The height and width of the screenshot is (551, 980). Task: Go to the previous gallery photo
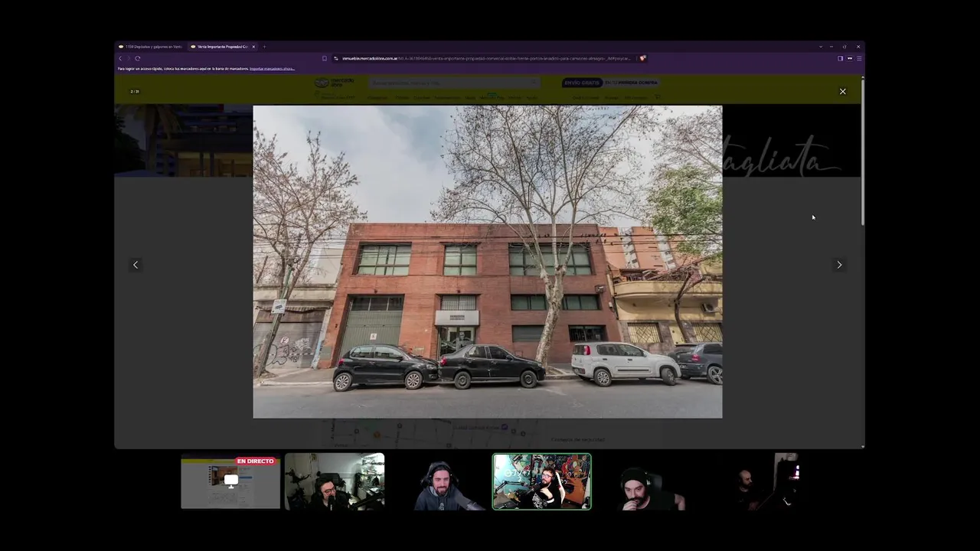136,265
